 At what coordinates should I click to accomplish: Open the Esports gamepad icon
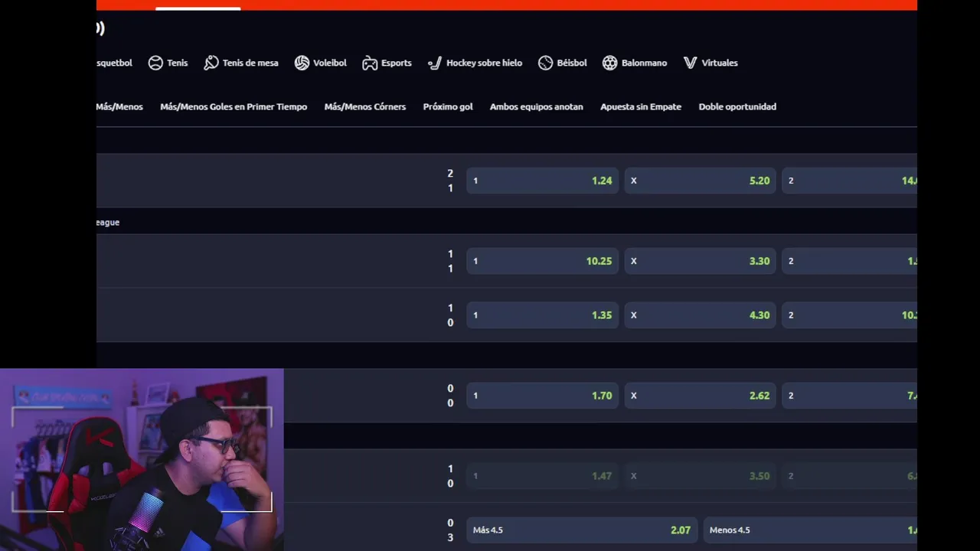(x=370, y=63)
